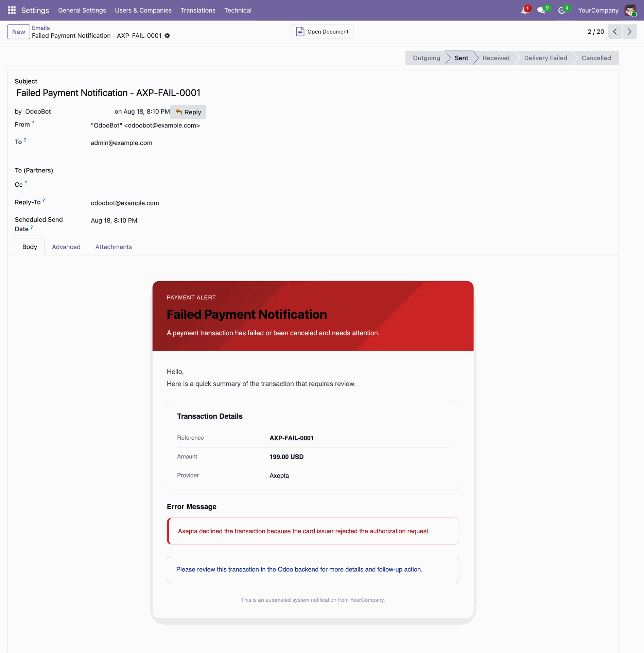Open the gear actions icon beside title
644x653 pixels.
167,36
